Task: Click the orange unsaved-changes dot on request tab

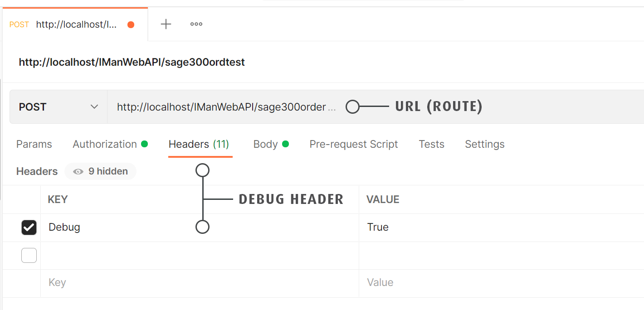Action: pyautogui.click(x=131, y=25)
